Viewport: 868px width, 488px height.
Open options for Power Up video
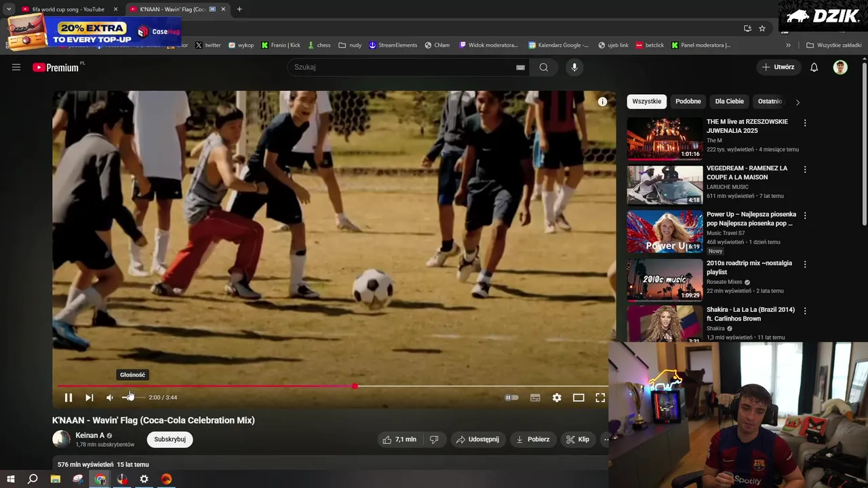(805, 216)
